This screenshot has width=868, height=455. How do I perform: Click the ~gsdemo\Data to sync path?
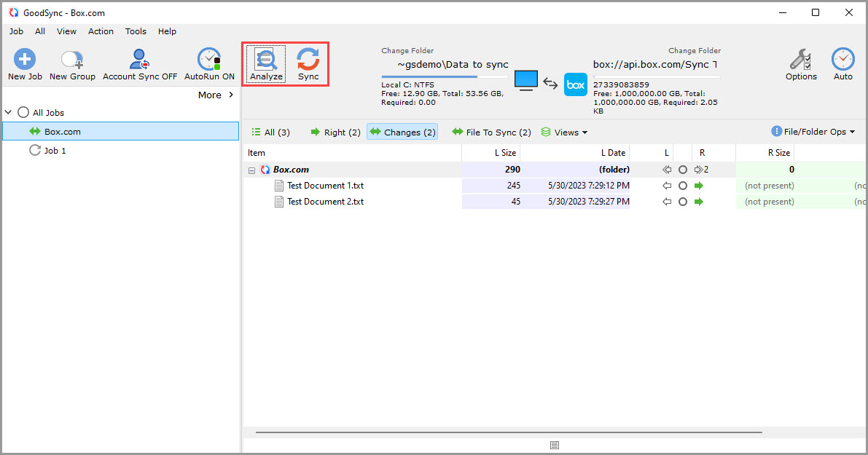(453, 65)
